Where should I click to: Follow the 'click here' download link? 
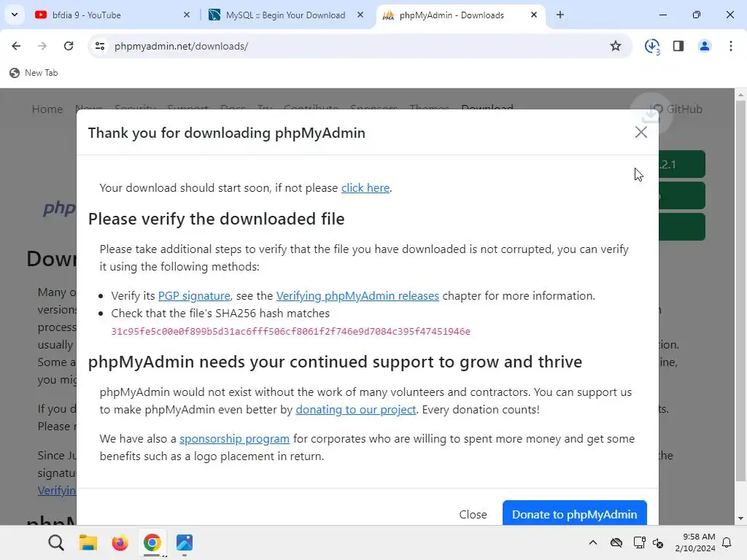coord(365,188)
